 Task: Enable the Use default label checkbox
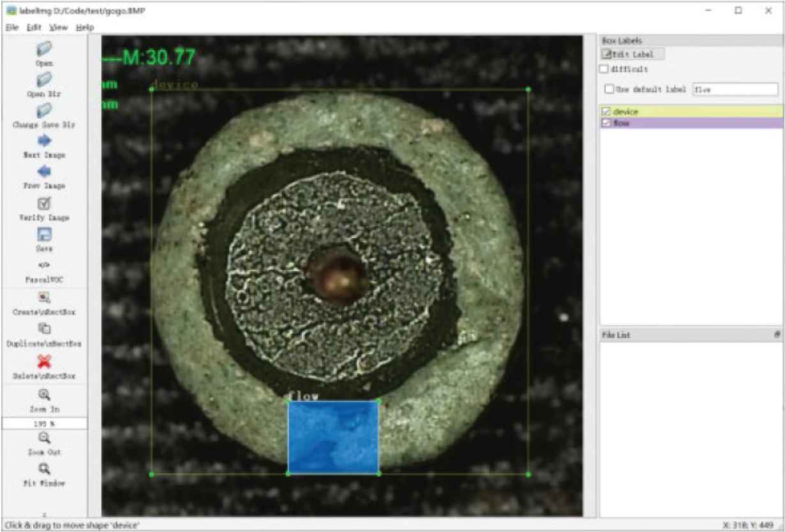coord(609,89)
